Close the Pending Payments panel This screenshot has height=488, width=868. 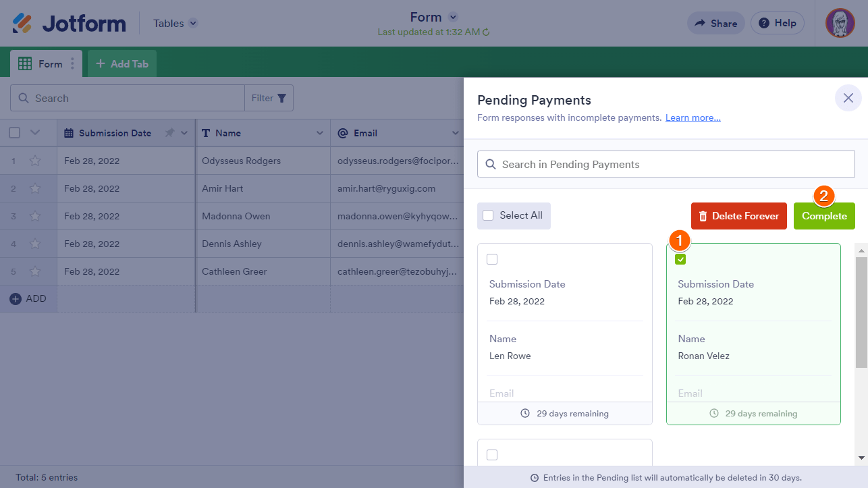click(848, 99)
